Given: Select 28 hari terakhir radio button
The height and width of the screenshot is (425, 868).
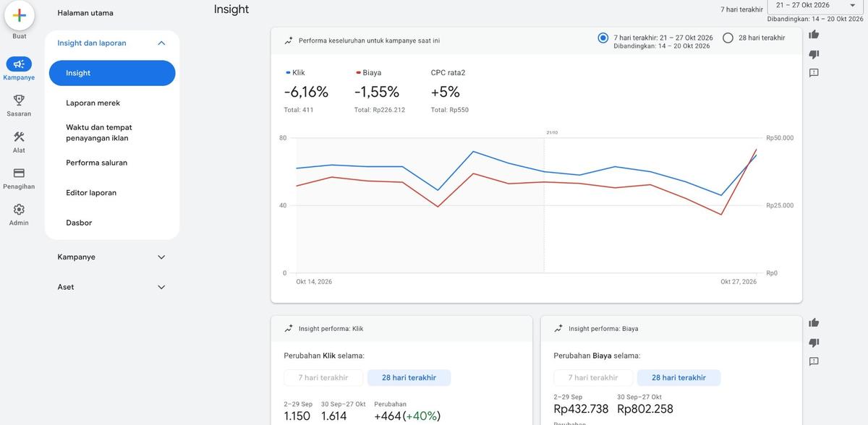Looking at the screenshot, I should tap(728, 38).
